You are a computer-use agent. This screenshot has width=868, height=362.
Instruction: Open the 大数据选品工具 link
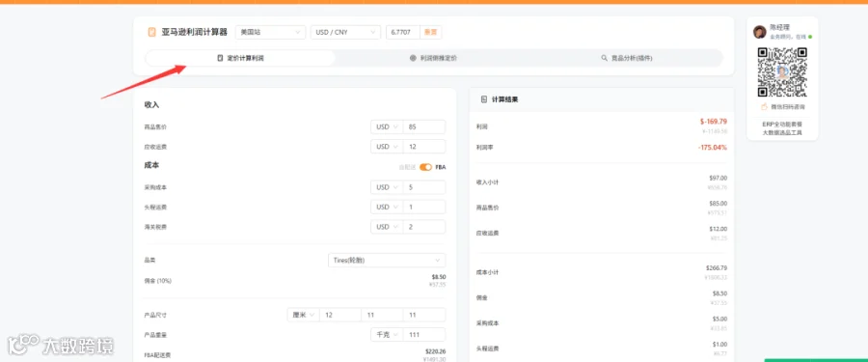point(782,133)
